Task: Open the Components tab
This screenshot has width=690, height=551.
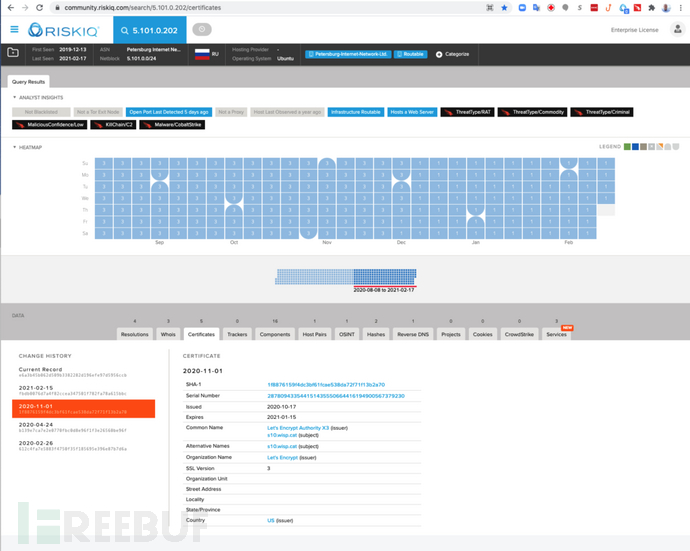Action: point(275,334)
